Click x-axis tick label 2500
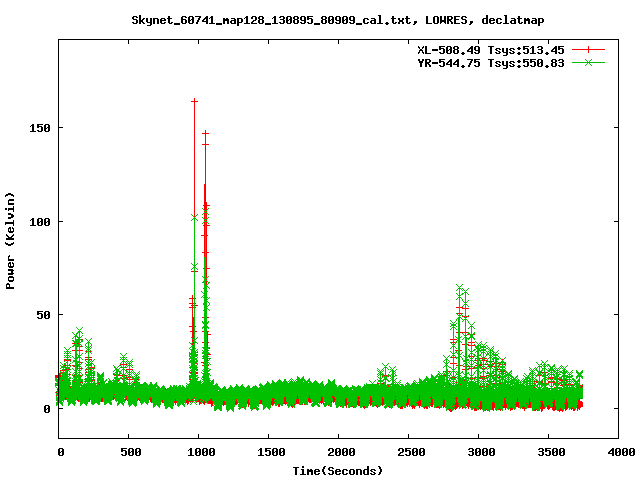Screen dimensions: 640x480 pyautogui.click(x=411, y=452)
